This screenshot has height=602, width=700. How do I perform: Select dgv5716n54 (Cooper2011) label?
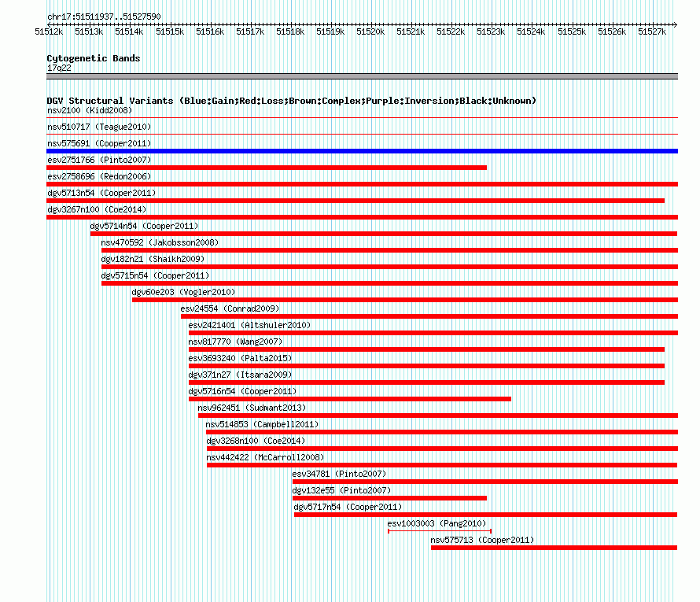pos(242,391)
